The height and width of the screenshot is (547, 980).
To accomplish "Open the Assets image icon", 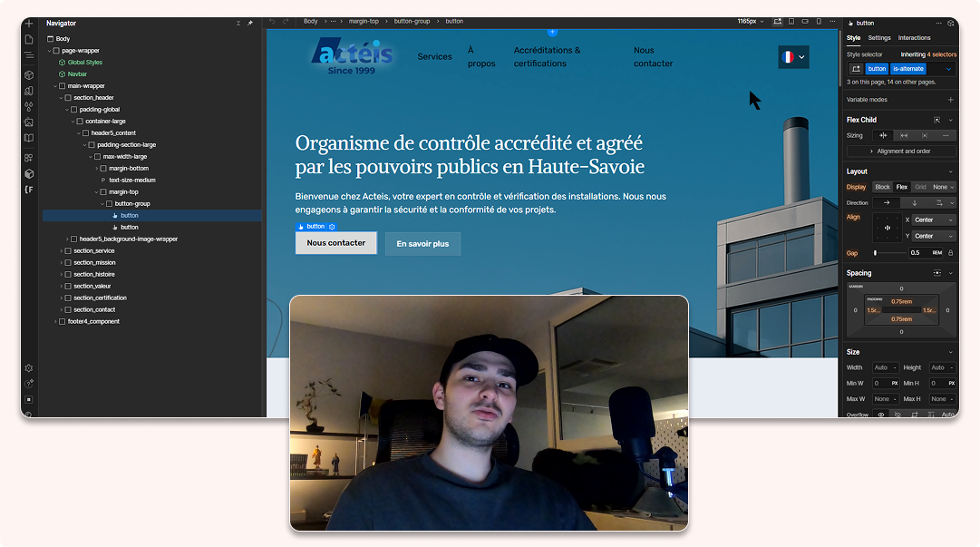I will pyautogui.click(x=29, y=122).
